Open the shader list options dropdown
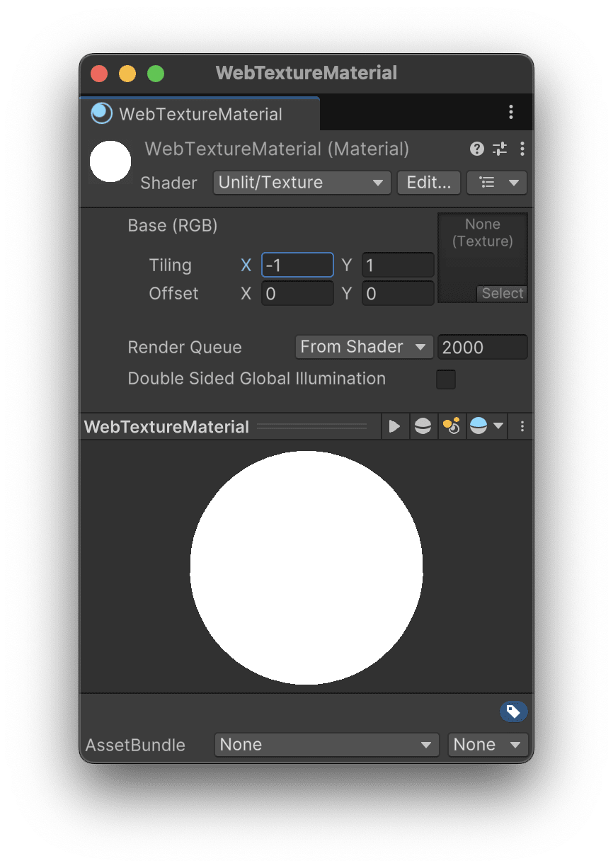The width and height of the screenshot is (613, 868). point(497,183)
